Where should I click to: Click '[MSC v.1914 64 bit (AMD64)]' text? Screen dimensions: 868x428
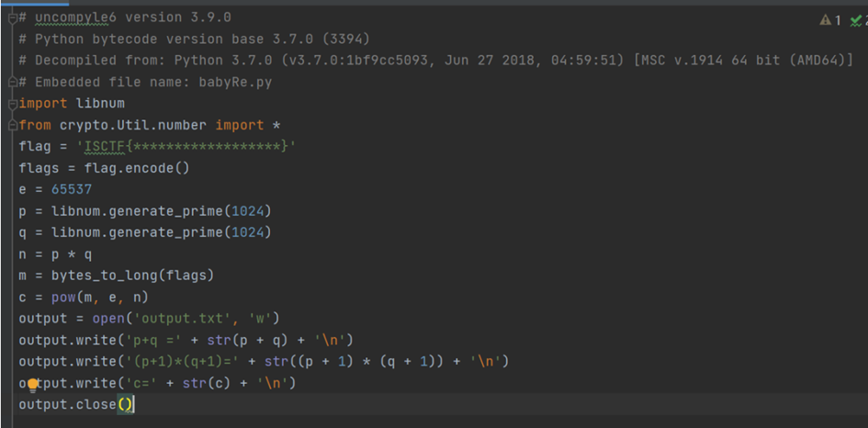click(x=743, y=61)
